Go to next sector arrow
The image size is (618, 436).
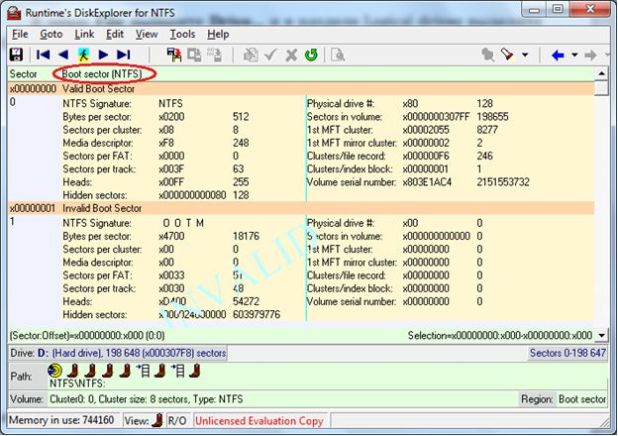pos(103,54)
